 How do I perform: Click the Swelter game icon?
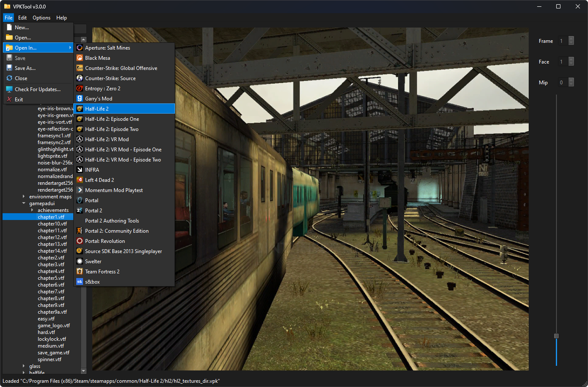click(x=80, y=261)
